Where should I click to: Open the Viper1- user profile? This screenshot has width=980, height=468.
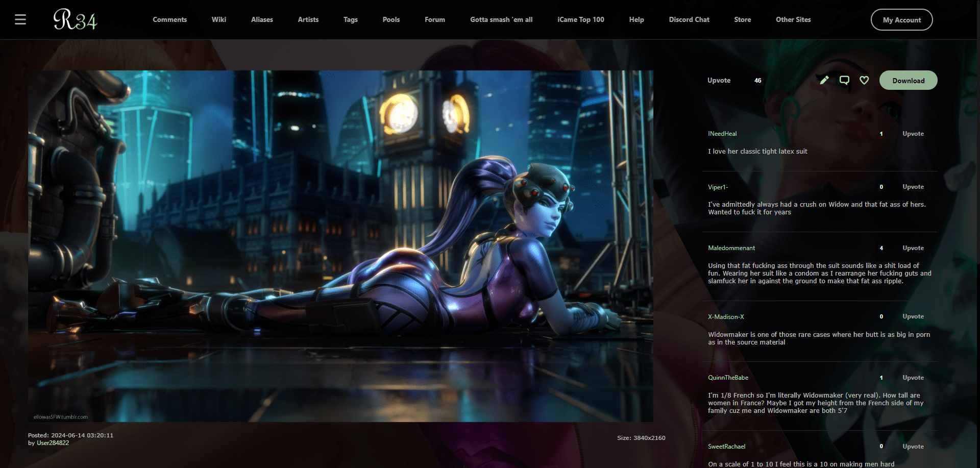pos(718,187)
